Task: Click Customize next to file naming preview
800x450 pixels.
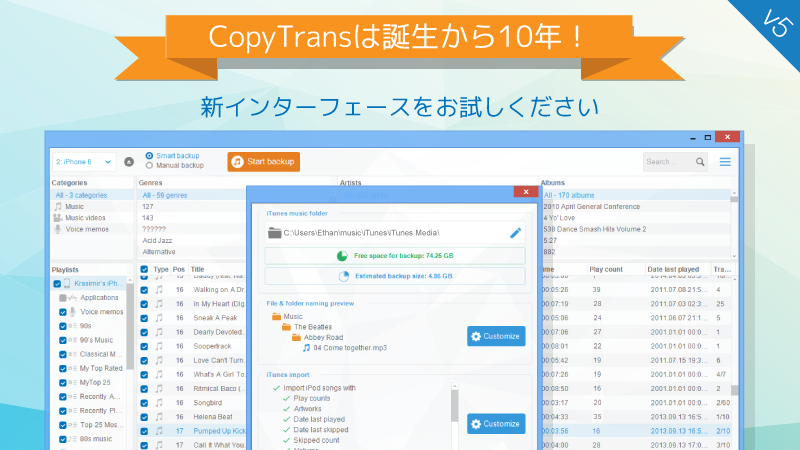Action: (496, 336)
